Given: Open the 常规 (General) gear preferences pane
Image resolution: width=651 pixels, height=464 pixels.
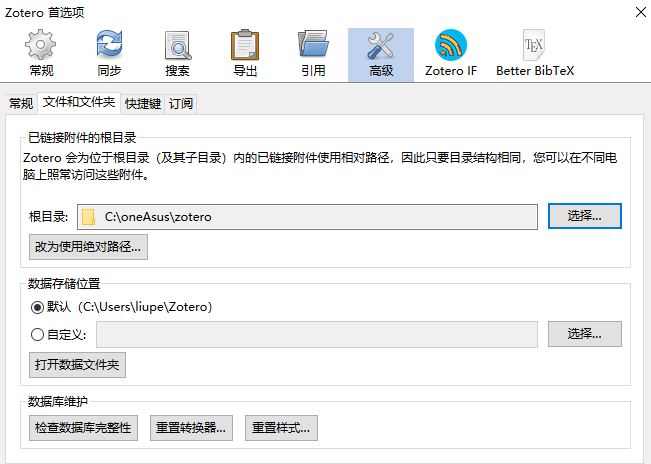Looking at the screenshot, I should point(41,54).
